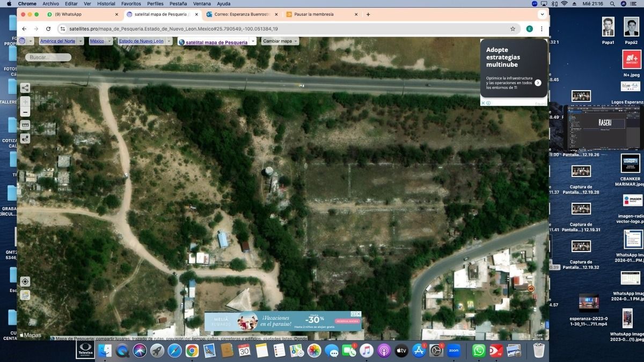Open the Cambiar mapa dropdown
This screenshot has height=362, width=644.
coord(280,41)
